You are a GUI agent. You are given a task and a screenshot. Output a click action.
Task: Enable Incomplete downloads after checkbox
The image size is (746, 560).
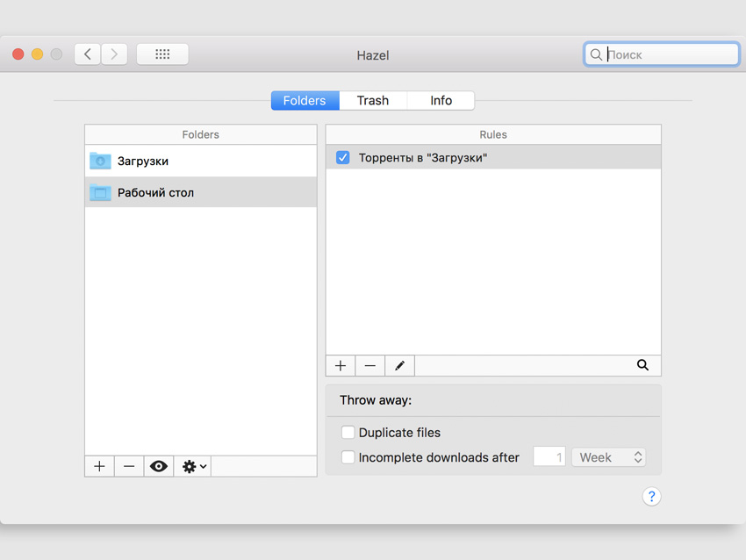coord(348,457)
